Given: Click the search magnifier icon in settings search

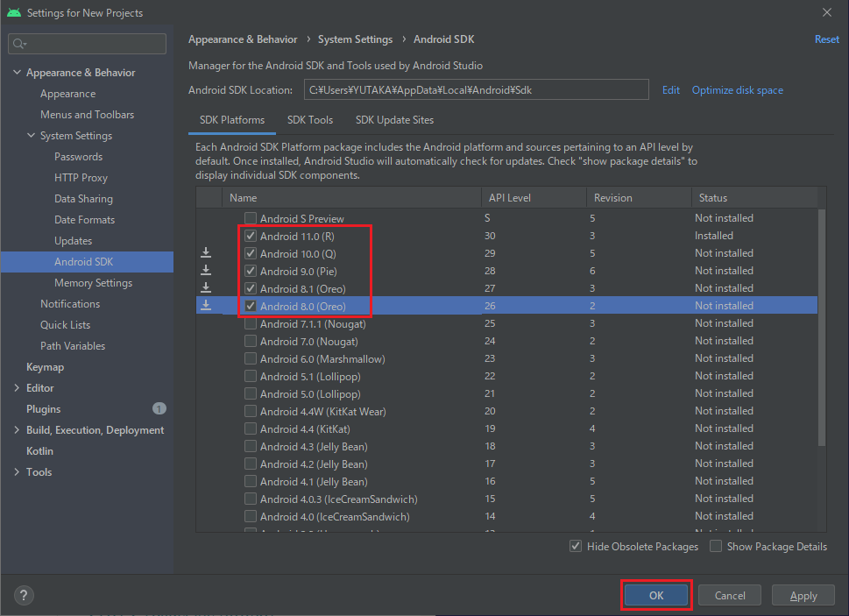Looking at the screenshot, I should click(x=19, y=44).
